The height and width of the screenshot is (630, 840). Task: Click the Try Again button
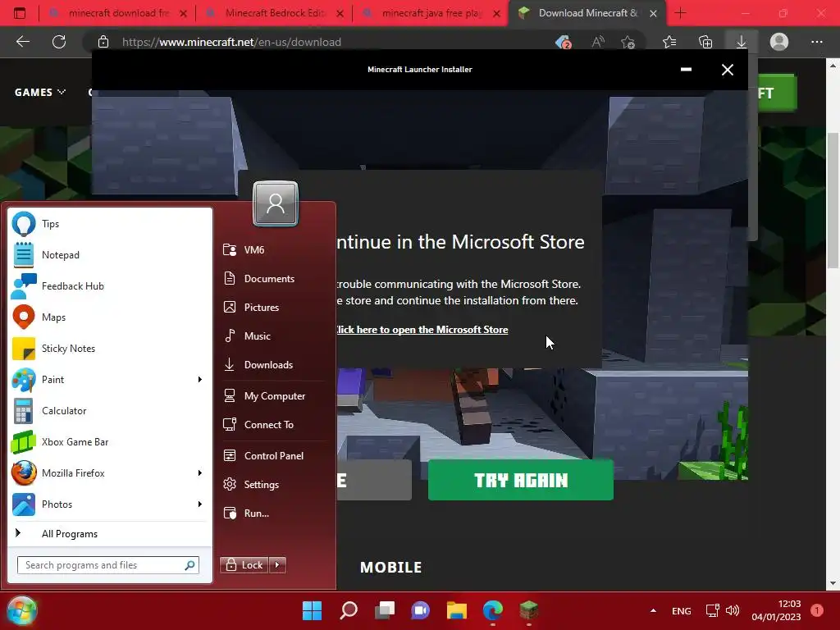[x=521, y=480]
